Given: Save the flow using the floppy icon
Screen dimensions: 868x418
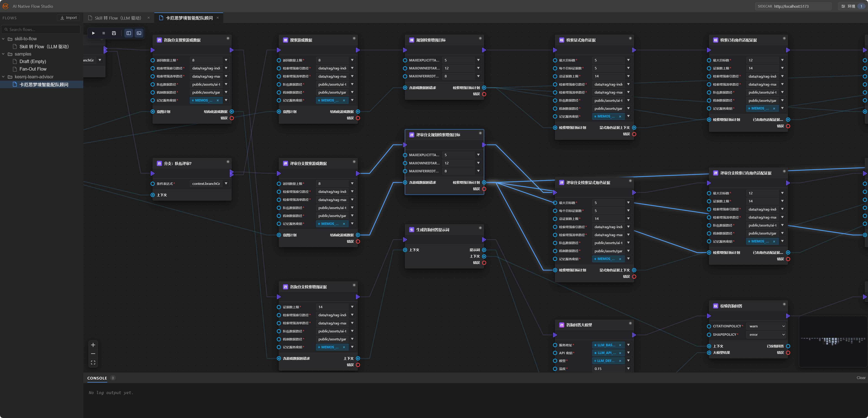Looking at the screenshot, I should click(x=114, y=33).
